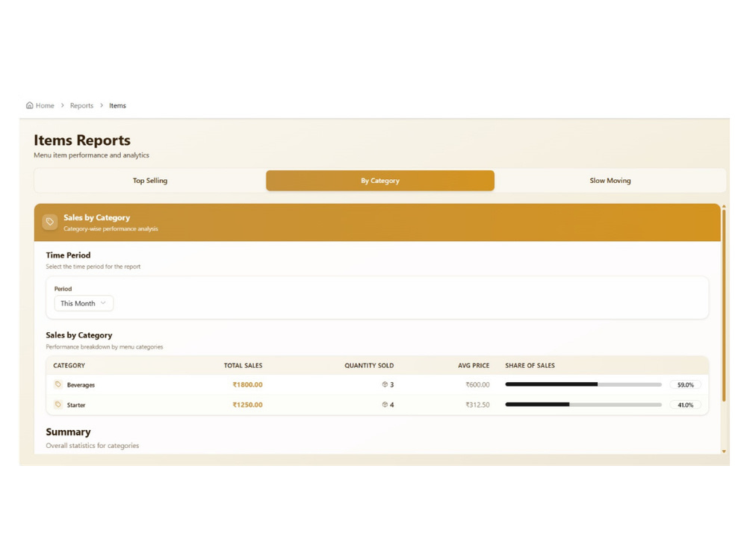Screen dimensions: 747x560
Task: Click the 59.0% share badge
Action: (x=686, y=385)
